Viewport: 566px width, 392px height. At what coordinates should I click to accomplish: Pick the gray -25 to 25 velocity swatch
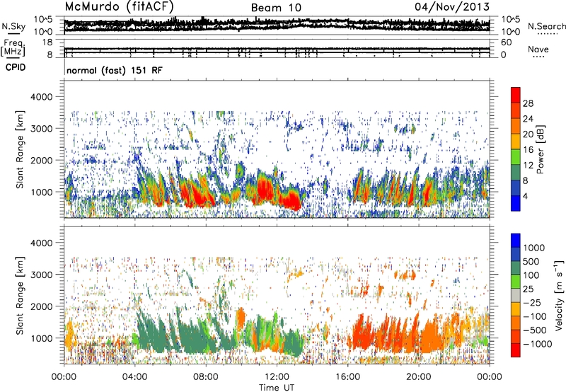[x=516, y=296]
